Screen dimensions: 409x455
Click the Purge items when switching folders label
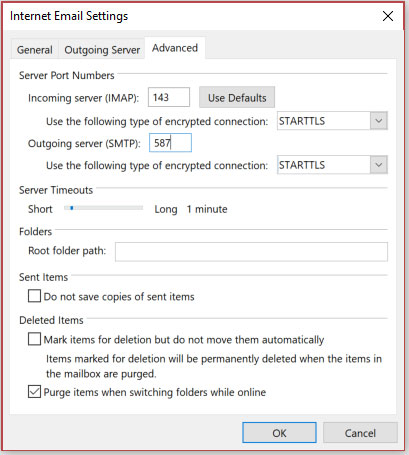pos(155,392)
